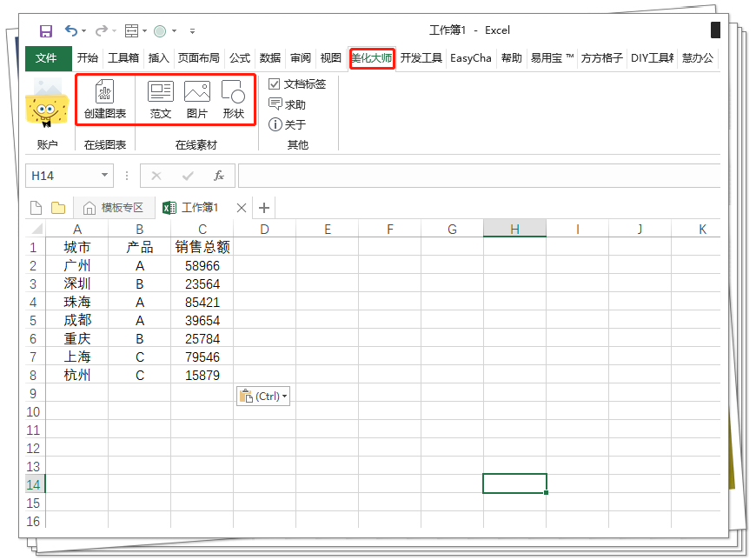Insert a shape using the 形状 icon
Image resolution: width=756 pixels, height=560 pixels.
(x=233, y=99)
